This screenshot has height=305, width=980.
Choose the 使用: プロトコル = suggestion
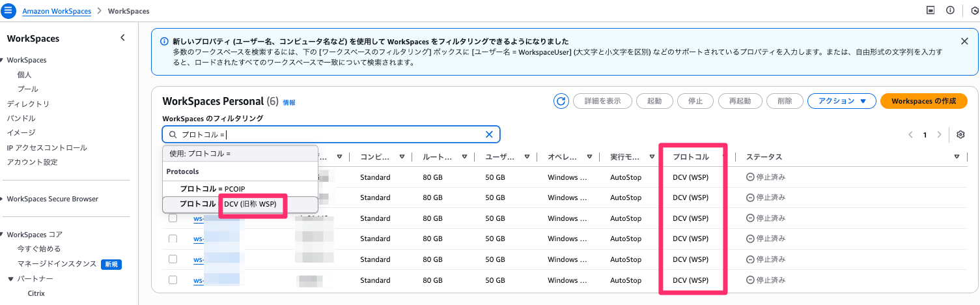pyautogui.click(x=240, y=153)
